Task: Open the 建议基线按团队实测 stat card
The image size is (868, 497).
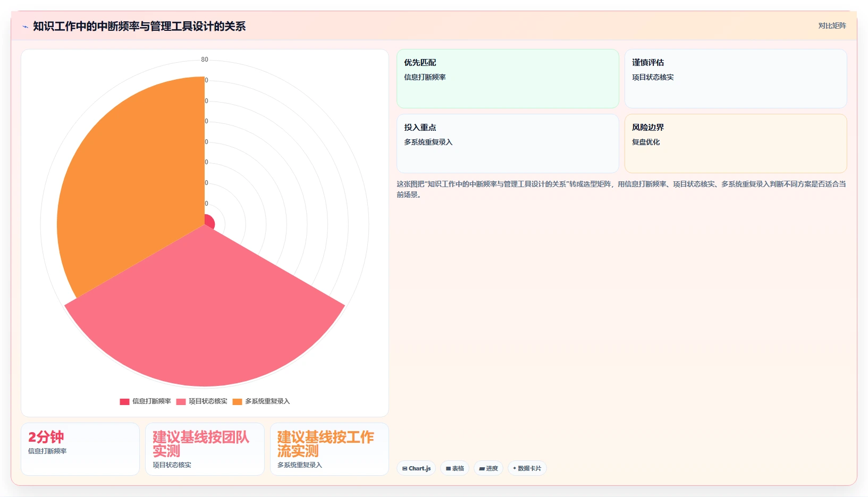Action: pyautogui.click(x=205, y=449)
